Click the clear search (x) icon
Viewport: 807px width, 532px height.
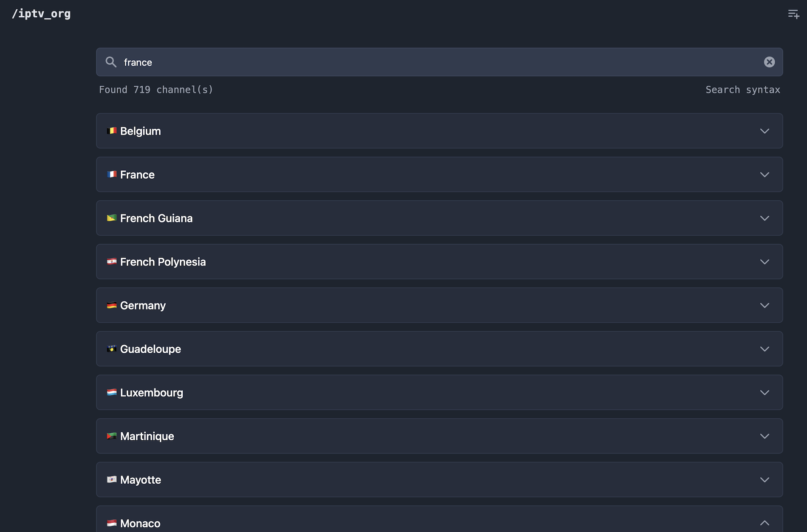[x=769, y=62]
